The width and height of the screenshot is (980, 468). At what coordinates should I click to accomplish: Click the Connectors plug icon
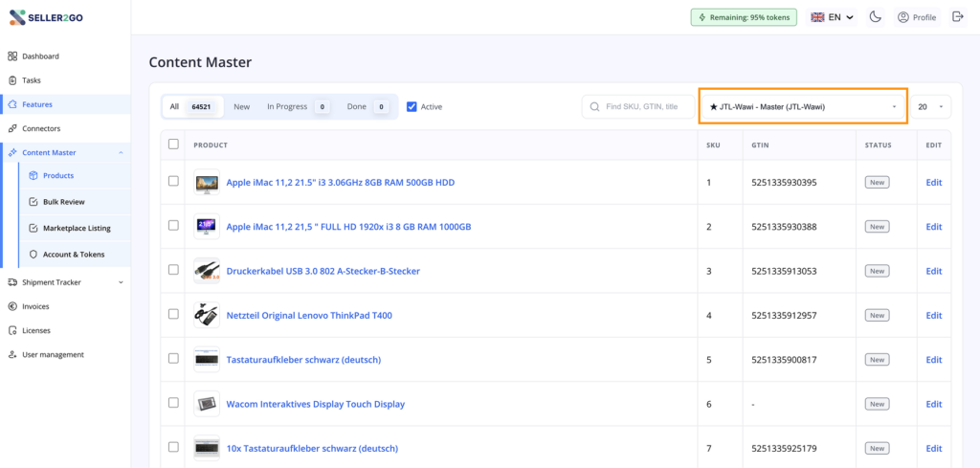pos(12,128)
